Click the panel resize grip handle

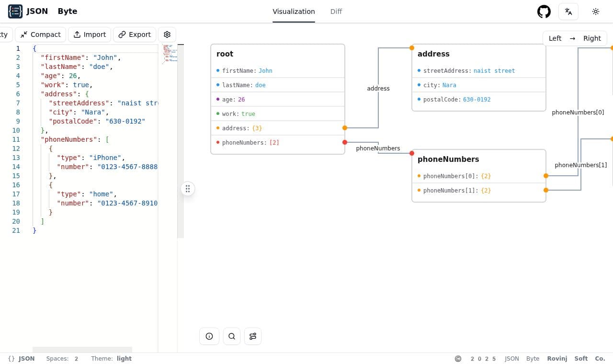tap(188, 189)
